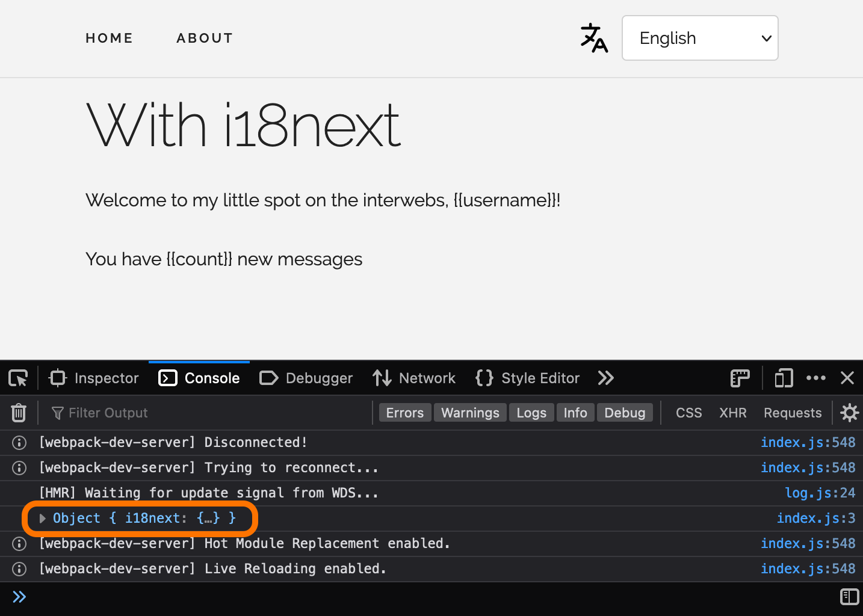Toggle the Errors message filter

coord(404,413)
